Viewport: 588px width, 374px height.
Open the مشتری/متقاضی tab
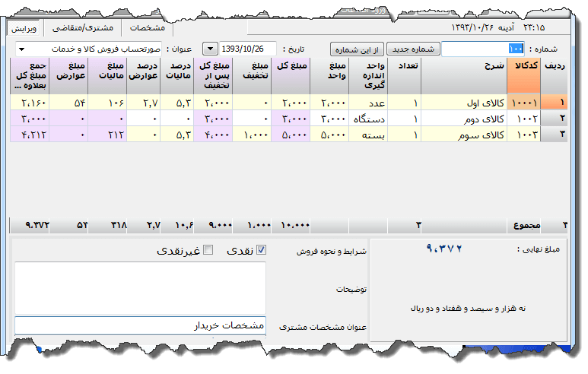tap(87, 27)
